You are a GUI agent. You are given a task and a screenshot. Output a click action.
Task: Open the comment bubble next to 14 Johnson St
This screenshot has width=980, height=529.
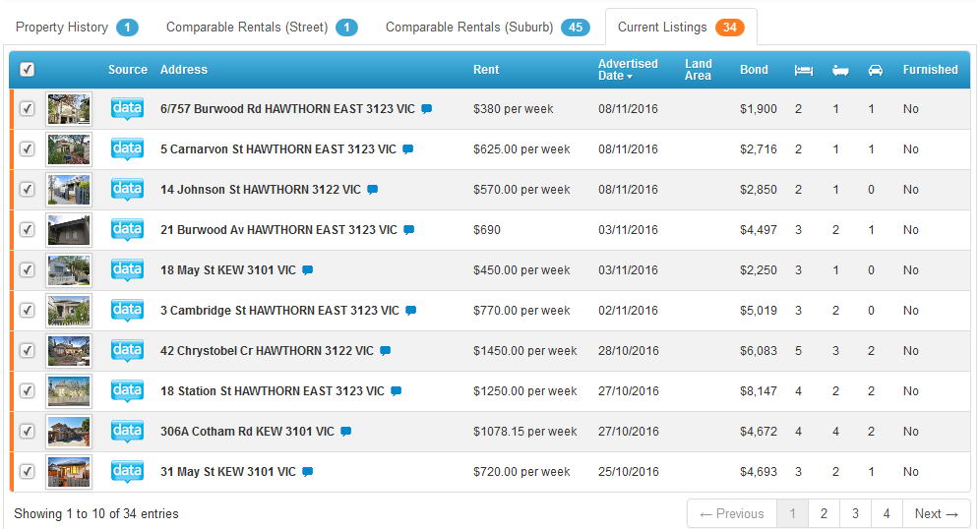point(373,190)
